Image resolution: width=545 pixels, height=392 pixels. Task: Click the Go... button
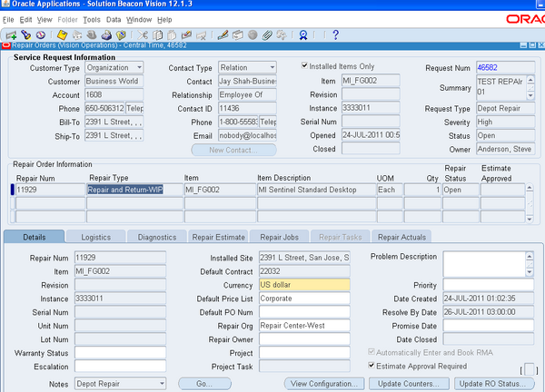204,384
